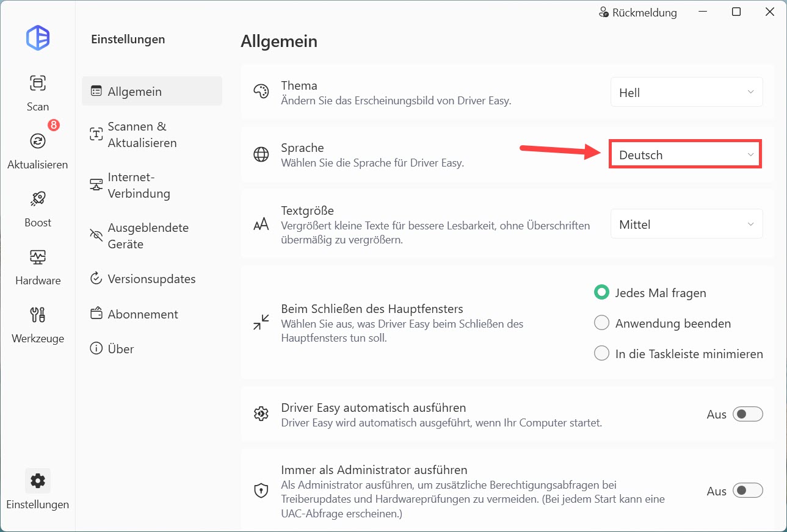Viewport: 787px width, 532px height.
Task: Click the Beim Schließen des Hauptfensters arrows icon
Action: [261, 322]
